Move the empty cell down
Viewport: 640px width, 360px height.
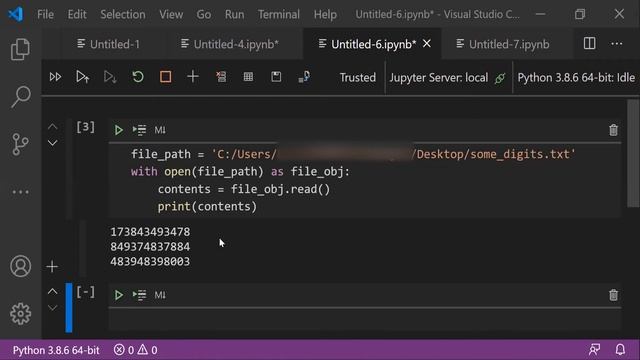point(52,308)
